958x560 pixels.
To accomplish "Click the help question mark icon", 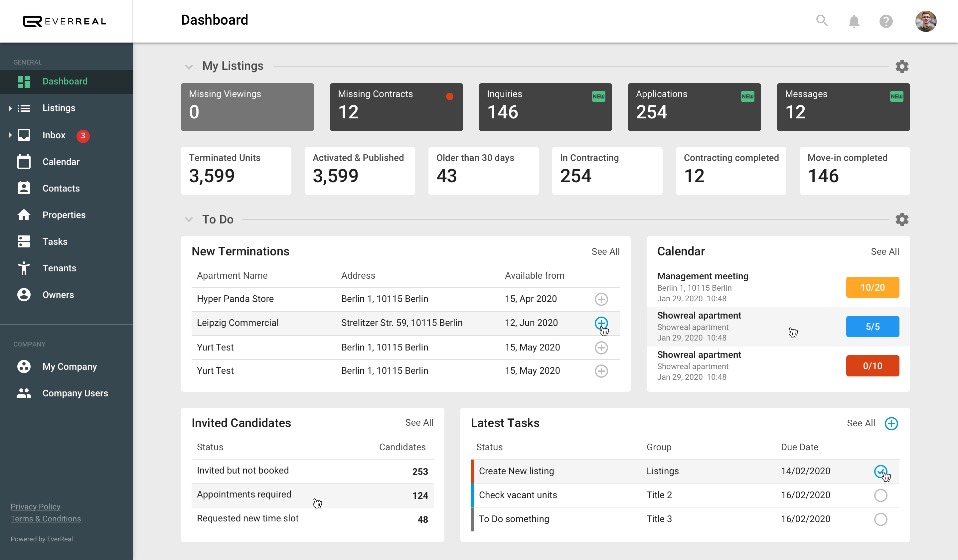I will pyautogui.click(x=886, y=21).
